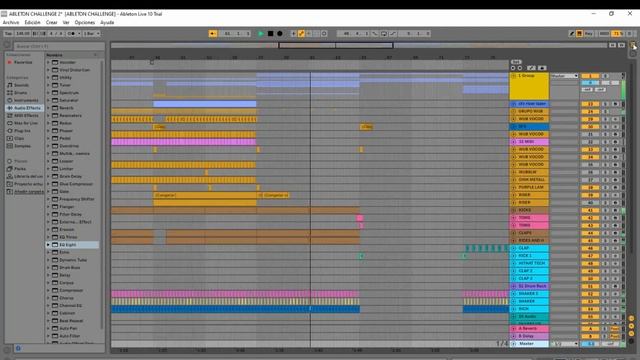
Task: Open the Master output routing dropdown
Action: (565, 344)
